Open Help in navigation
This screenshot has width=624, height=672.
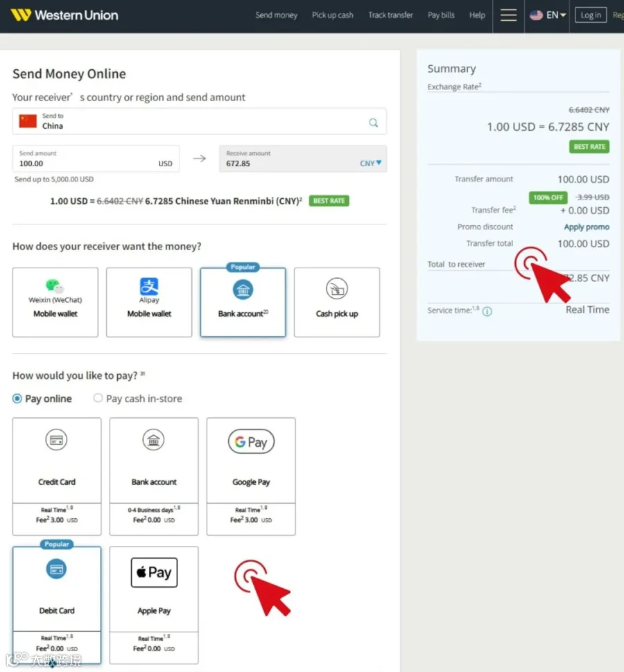[477, 15]
